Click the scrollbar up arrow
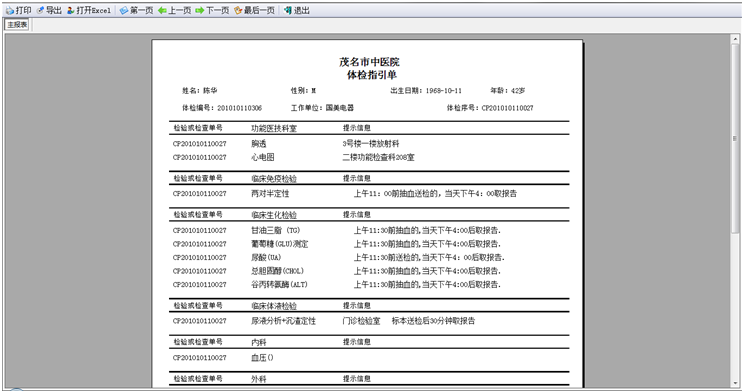The width and height of the screenshot is (742, 392). click(735, 39)
